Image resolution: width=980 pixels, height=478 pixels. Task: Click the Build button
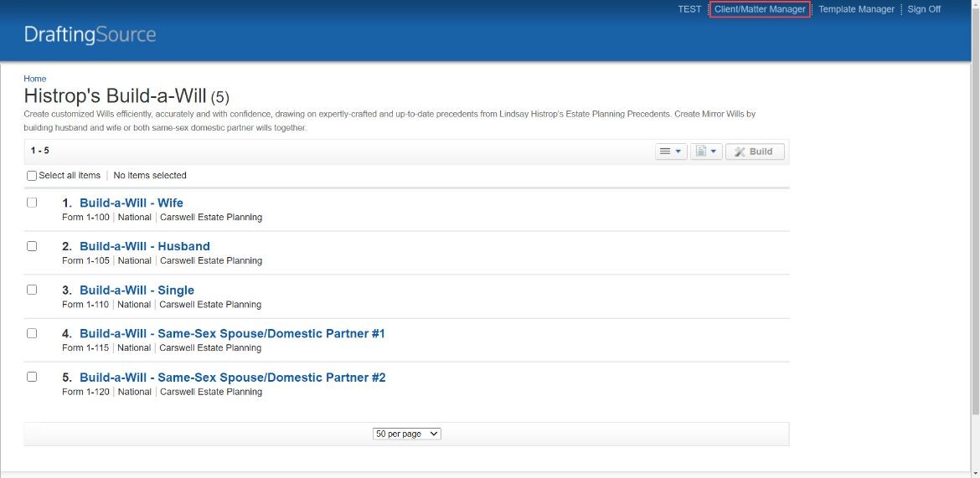coord(755,152)
